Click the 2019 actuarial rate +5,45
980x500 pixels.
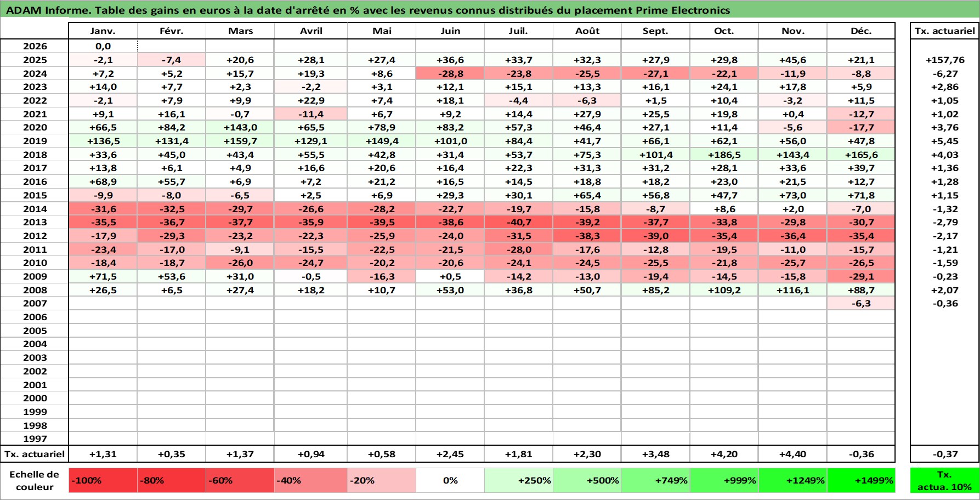point(944,141)
